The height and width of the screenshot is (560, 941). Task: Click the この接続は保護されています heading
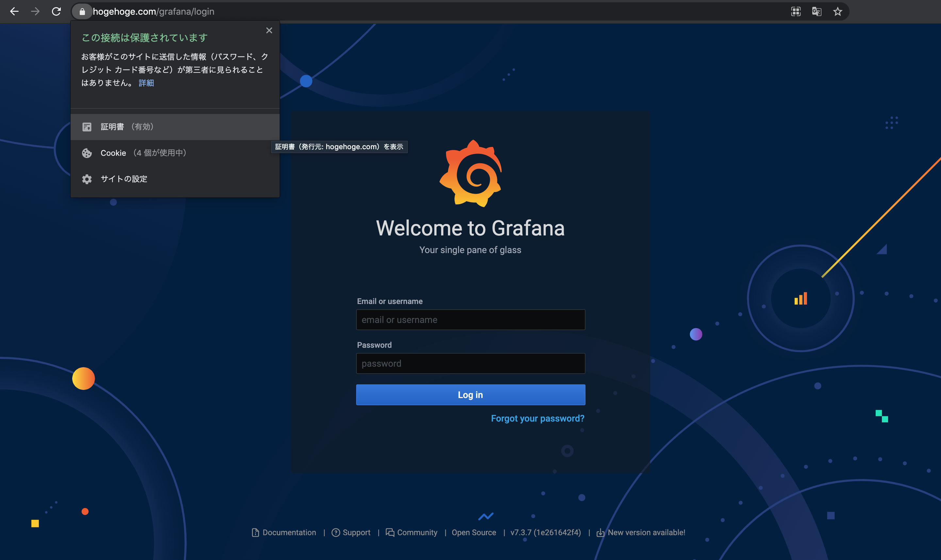[x=145, y=38]
